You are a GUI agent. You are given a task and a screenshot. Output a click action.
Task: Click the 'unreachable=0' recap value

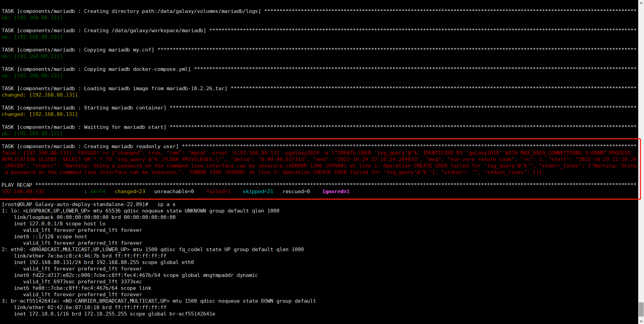174,191
